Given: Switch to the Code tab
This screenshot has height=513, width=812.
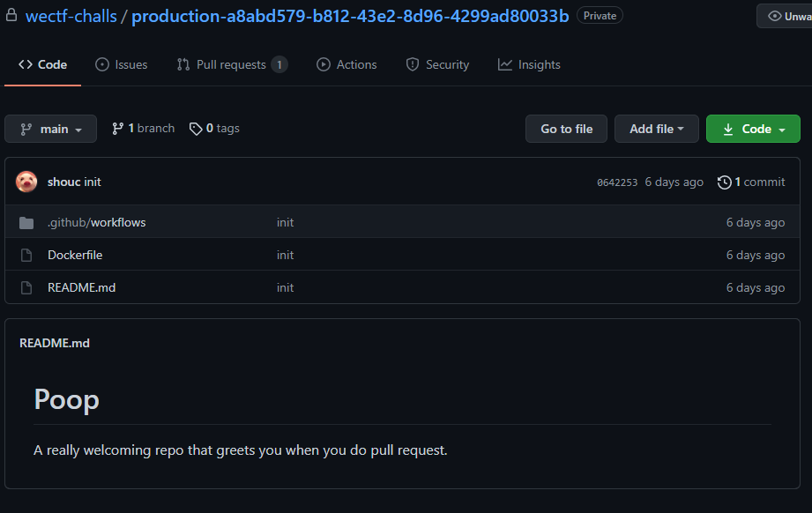Looking at the screenshot, I should tap(42, 64).
